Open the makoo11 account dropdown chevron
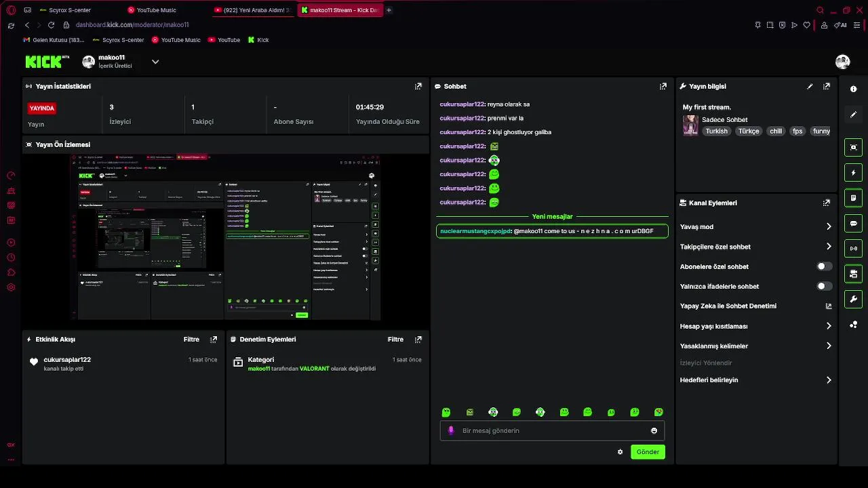This screenshot has height=488, width=868. click(155, 62)
